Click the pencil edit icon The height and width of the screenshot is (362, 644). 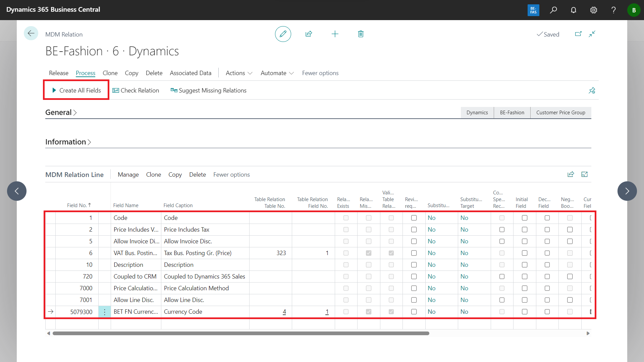click(283, 34)
